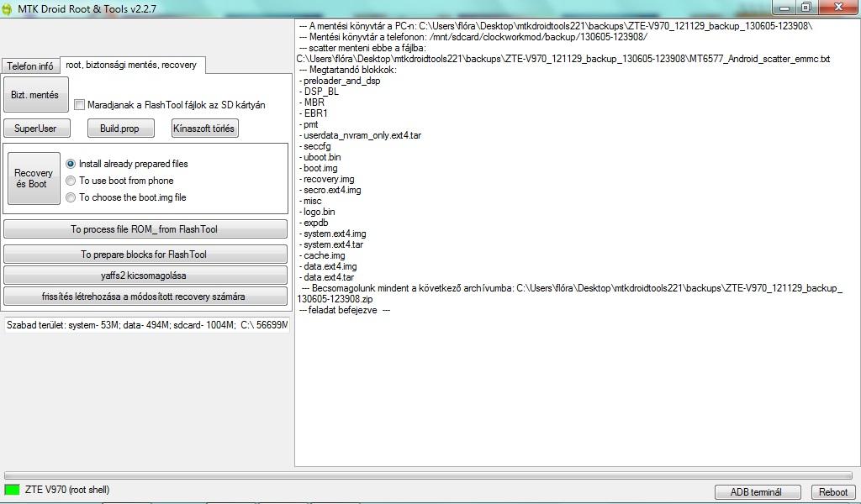
Task: Click the Android app icon in title bar
Action: 6,8
